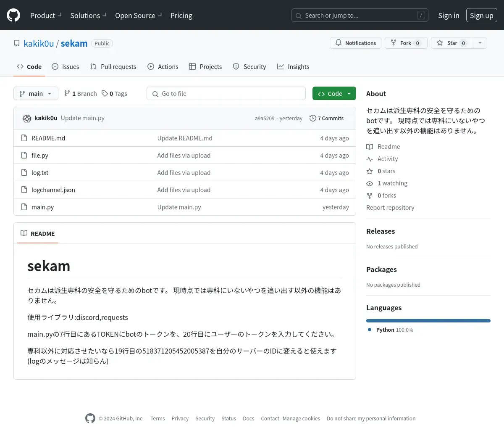
Task: Open the Open Source dropdown
Action: point(138,16)
